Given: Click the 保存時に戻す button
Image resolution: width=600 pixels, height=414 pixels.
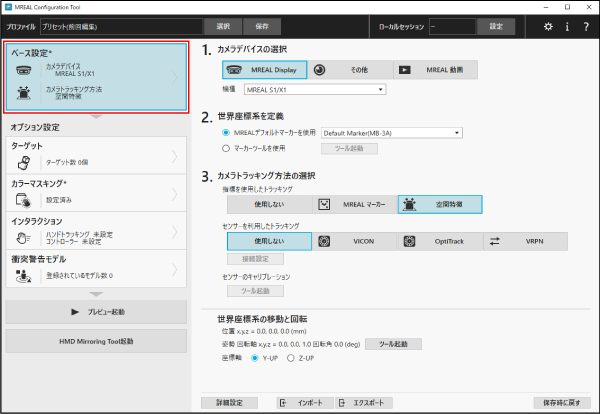Looking at the screenshot, I should pyautogui.click(x=562, y=403).
